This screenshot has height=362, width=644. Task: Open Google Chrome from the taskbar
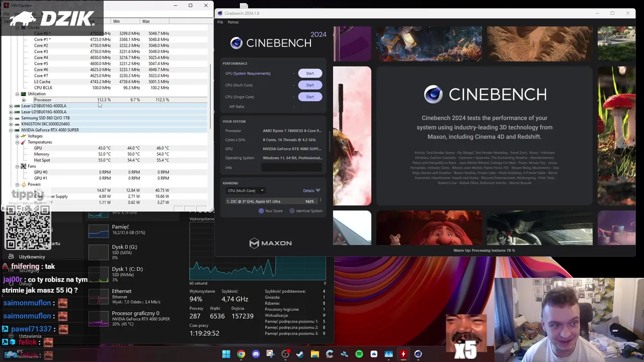point(241,354)
